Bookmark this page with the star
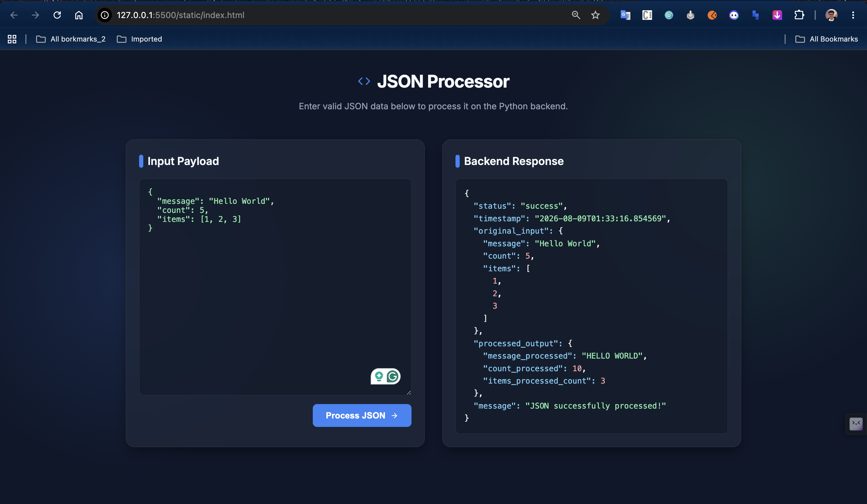Screen dimensions: 867x504 pyautogui.click(x=595, y=15)
